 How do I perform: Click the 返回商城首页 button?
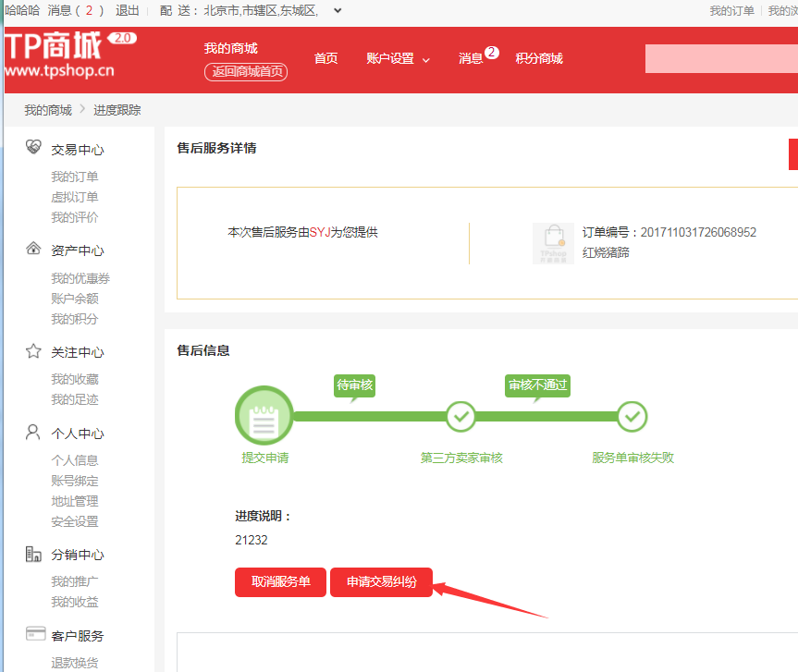(246, 72)
